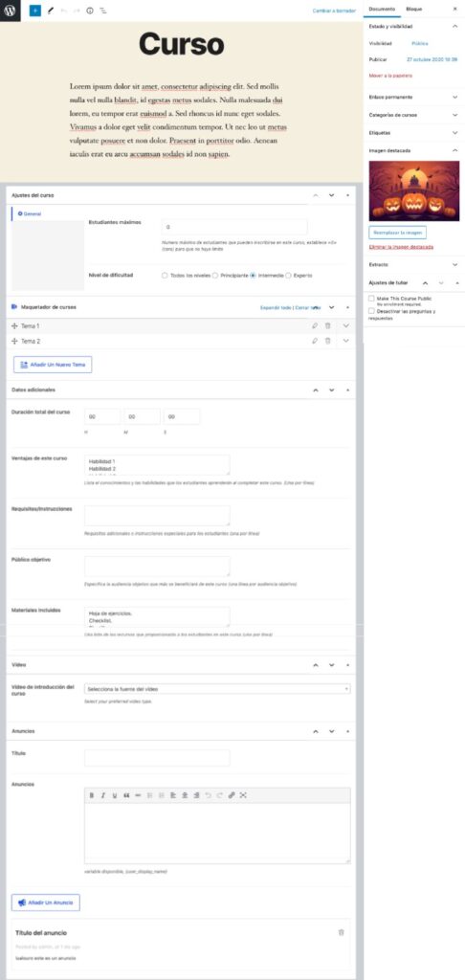Open the block navigation list icon
This screenshot has width=465, height=980.
pos(103,11)
